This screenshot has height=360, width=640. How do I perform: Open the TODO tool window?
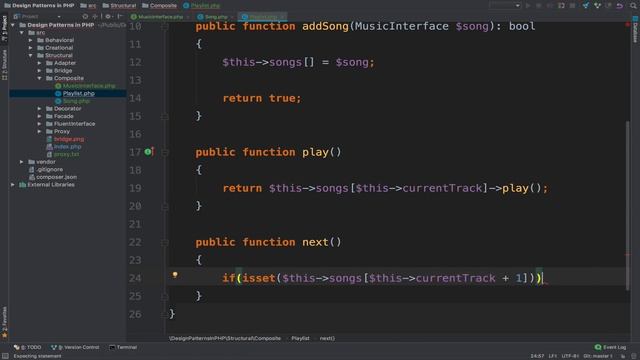coord(27,347)
